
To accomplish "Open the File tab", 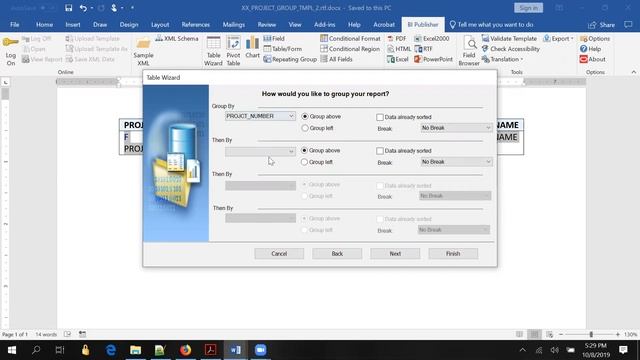I will [x=15, y=24].
